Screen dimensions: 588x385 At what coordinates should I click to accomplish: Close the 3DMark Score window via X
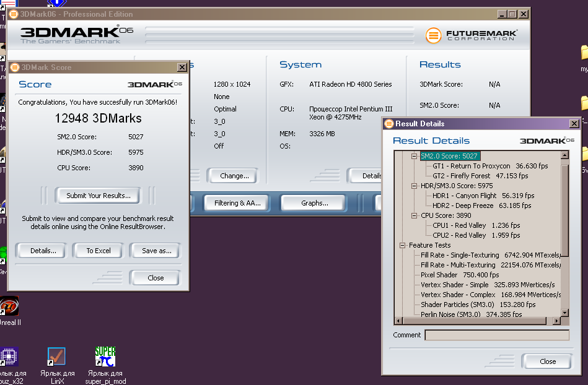pyautogui.click(x=182, y=67)
